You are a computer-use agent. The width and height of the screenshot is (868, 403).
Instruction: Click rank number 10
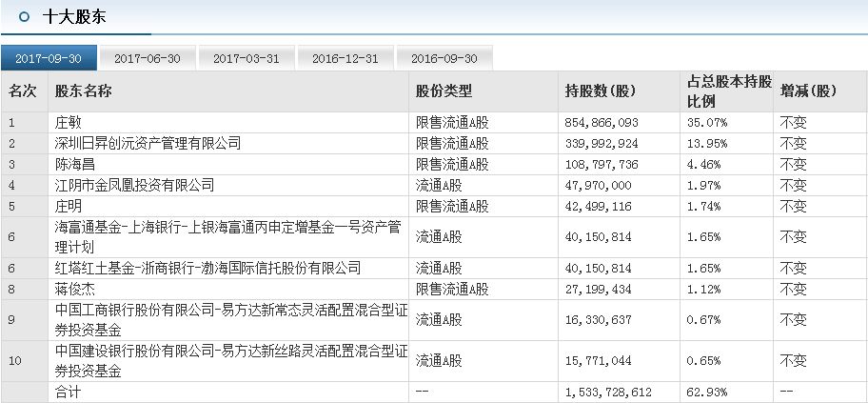point(15,361)
